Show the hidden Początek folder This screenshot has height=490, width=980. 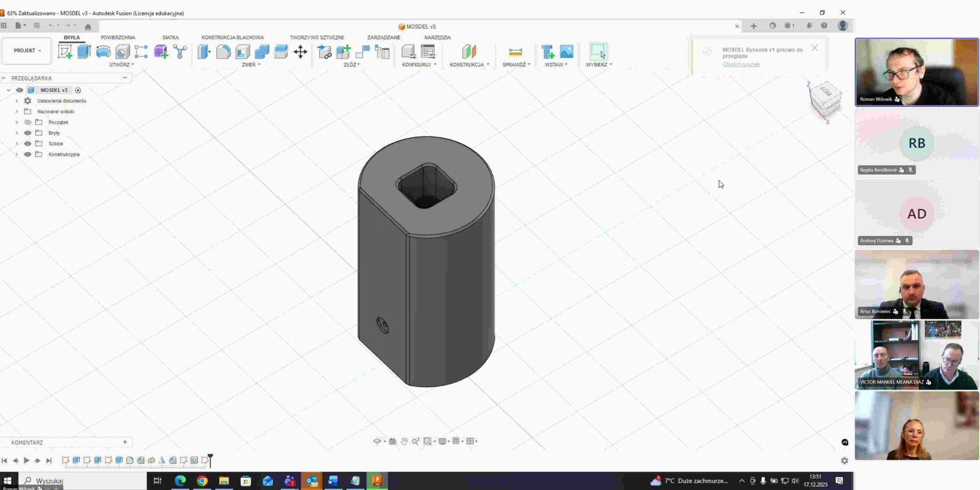click(x=28, y=123)
